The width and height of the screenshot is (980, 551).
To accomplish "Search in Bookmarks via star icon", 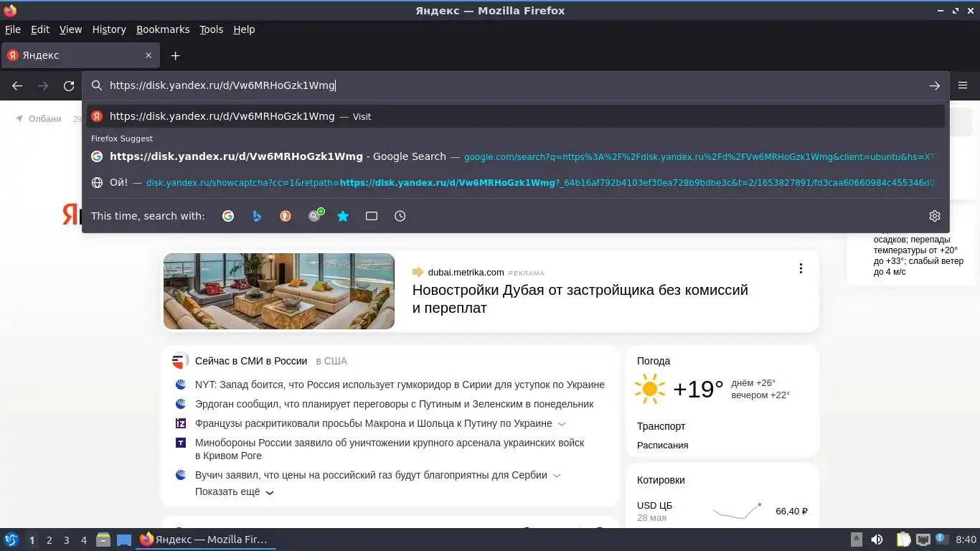I will click(343, 216).
